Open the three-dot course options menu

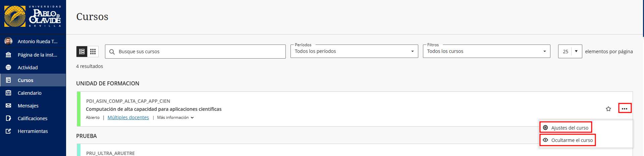625,108
